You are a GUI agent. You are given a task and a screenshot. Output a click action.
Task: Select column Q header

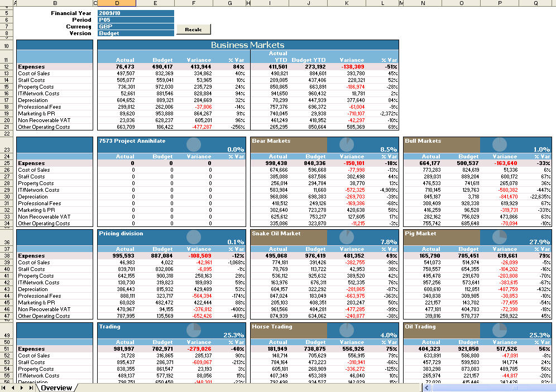click(x=536, y=3)
